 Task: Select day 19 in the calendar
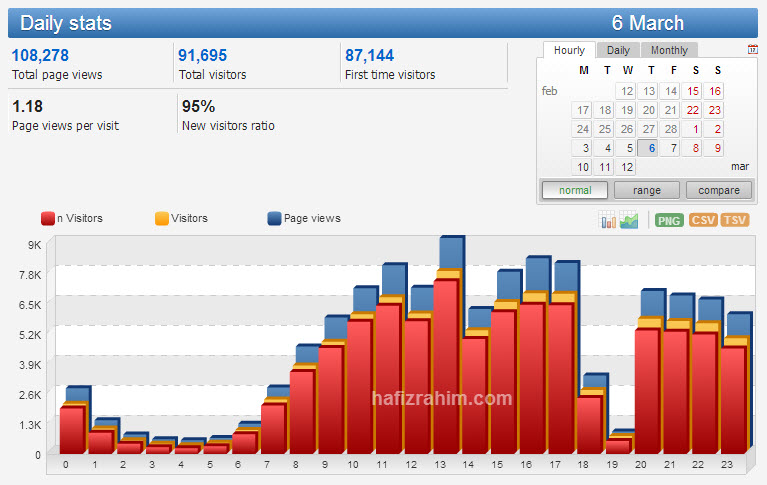(x=625, y=110)
